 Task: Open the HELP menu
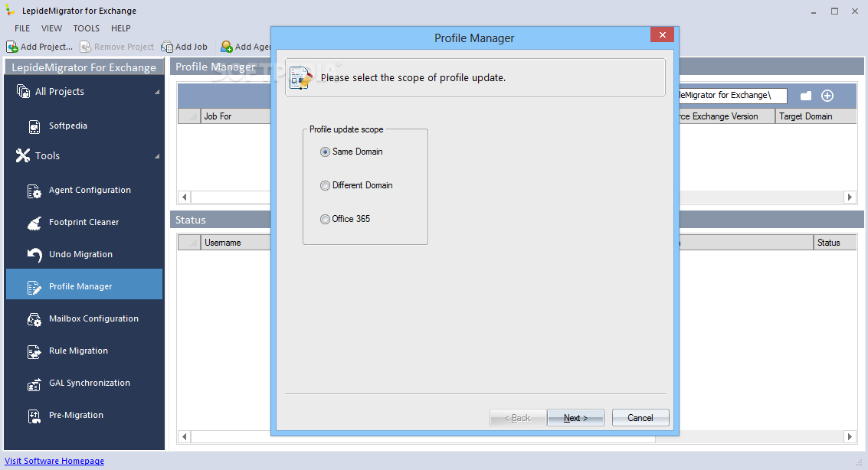[121, 28]
